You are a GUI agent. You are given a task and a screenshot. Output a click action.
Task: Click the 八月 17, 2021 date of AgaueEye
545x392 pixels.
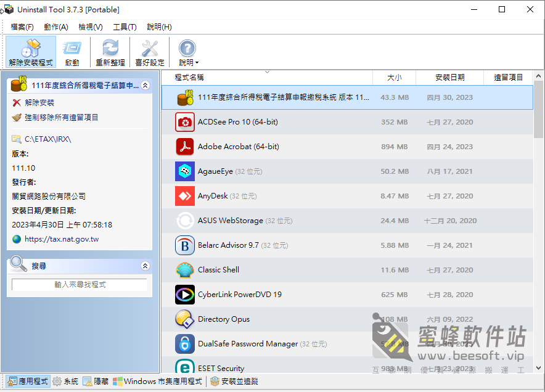[450, 172]
